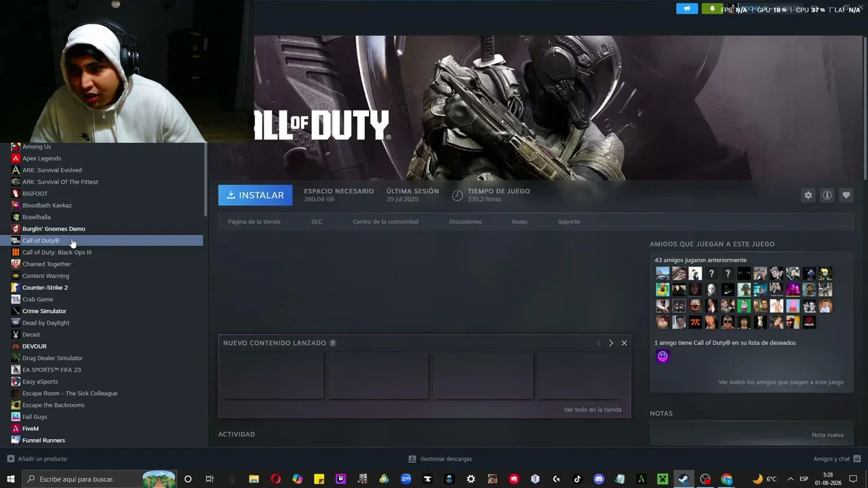Click the FiveM icon in the library list
This screenshot has height=488, width=868.
pyautogui.click(x=16, y=428)
